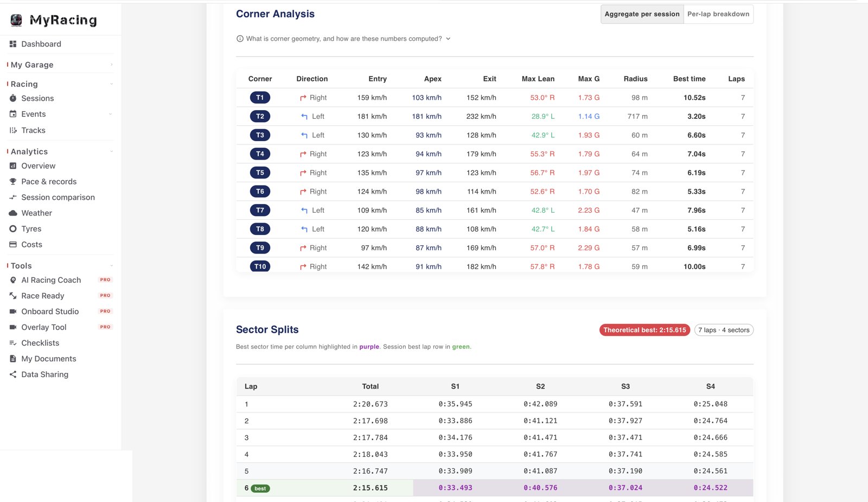Screen dimensions: 868x502
Task: Click the Tracks icon in sidebar
Action: coord(13,130)
